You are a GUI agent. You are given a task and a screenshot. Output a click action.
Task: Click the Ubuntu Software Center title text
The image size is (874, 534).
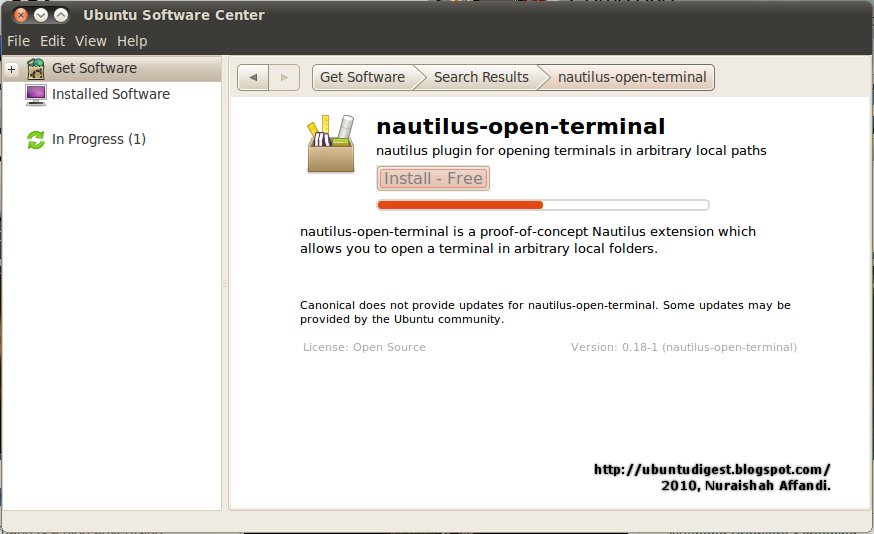tap(174, 15)
